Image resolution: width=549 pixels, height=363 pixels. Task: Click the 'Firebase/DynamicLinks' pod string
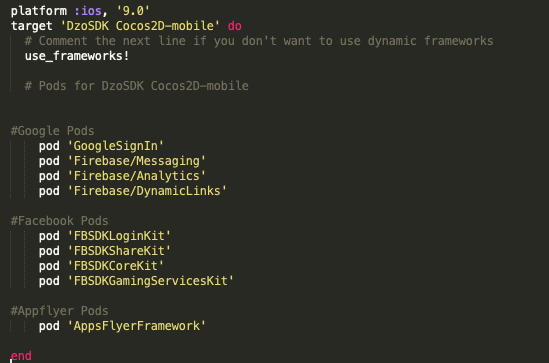click(x=147, y=191)
